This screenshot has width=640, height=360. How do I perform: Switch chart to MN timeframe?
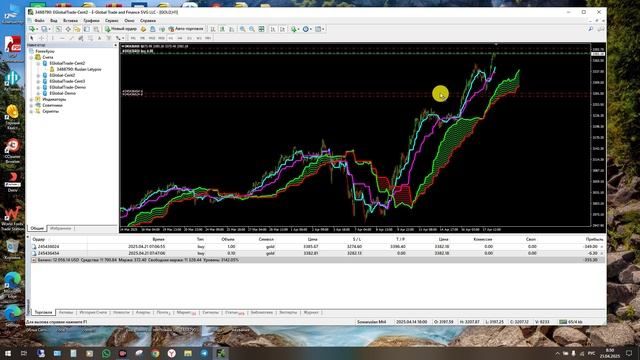208,38
